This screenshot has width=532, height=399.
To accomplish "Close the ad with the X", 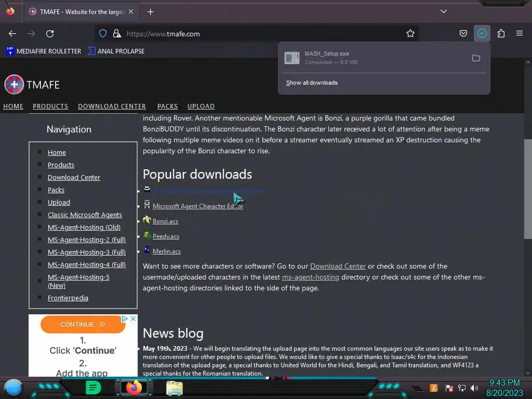I will point(134,318).
